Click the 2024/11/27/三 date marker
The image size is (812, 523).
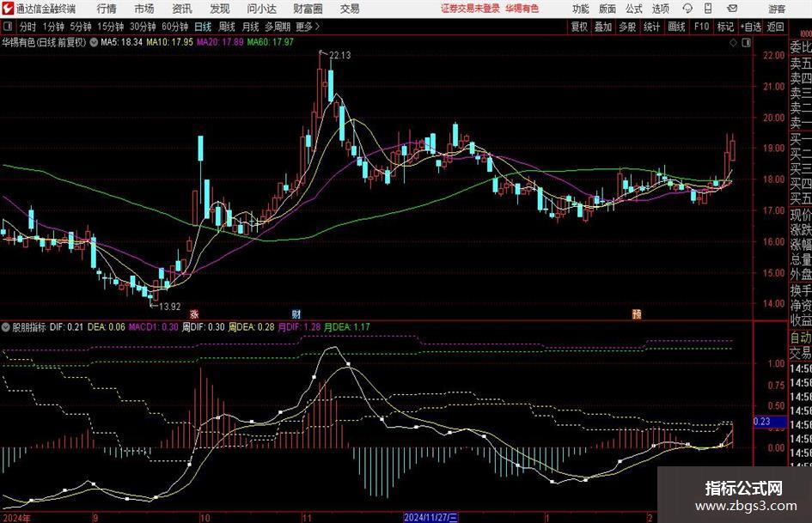coord(430,517)
